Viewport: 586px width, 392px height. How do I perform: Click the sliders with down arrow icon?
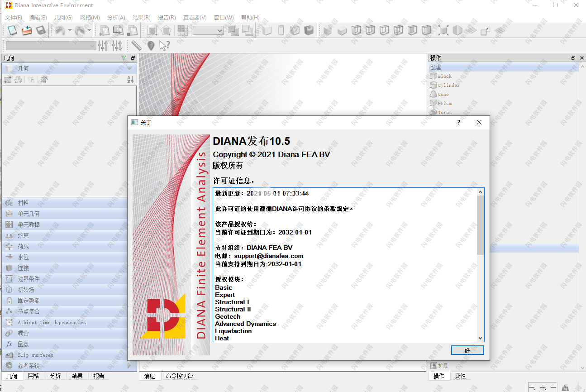point(117,45)
